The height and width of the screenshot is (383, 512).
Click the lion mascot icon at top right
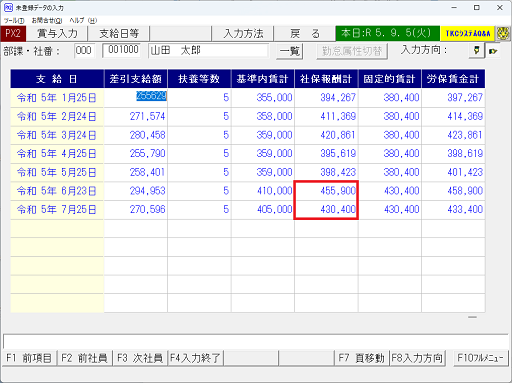503,34
